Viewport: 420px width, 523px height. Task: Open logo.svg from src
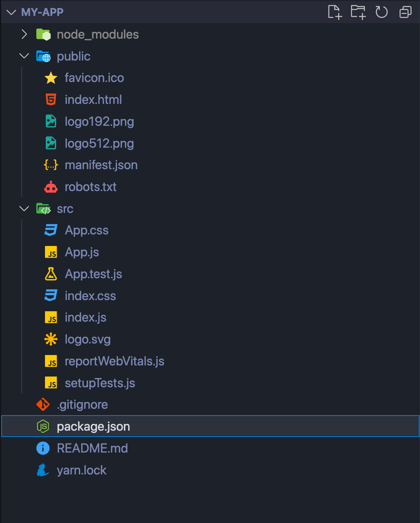(88, 339)
